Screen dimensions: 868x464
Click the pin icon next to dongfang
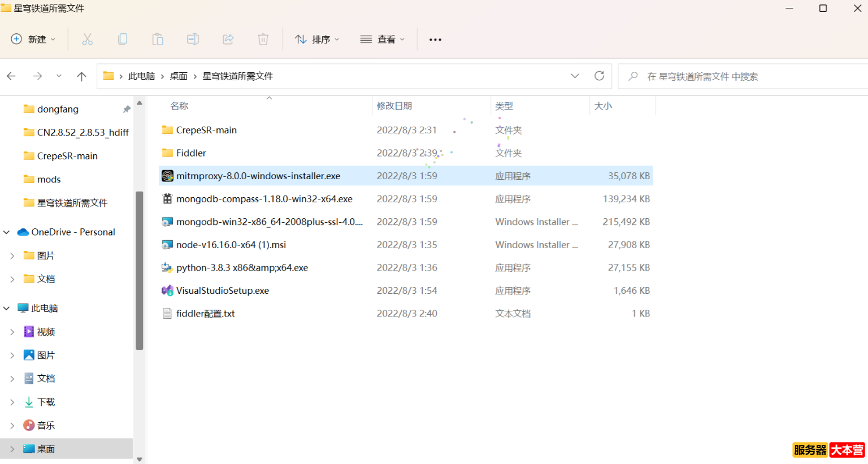coord(127,109)
